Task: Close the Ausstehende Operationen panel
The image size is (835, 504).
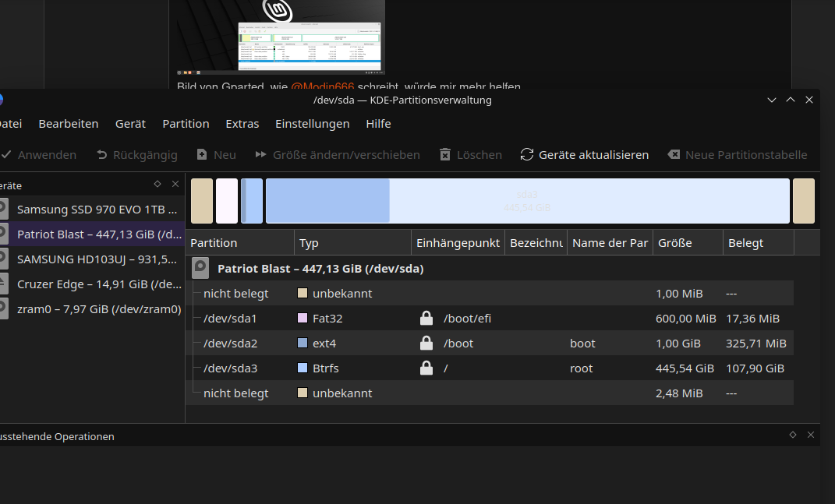Action: (811, 435)
